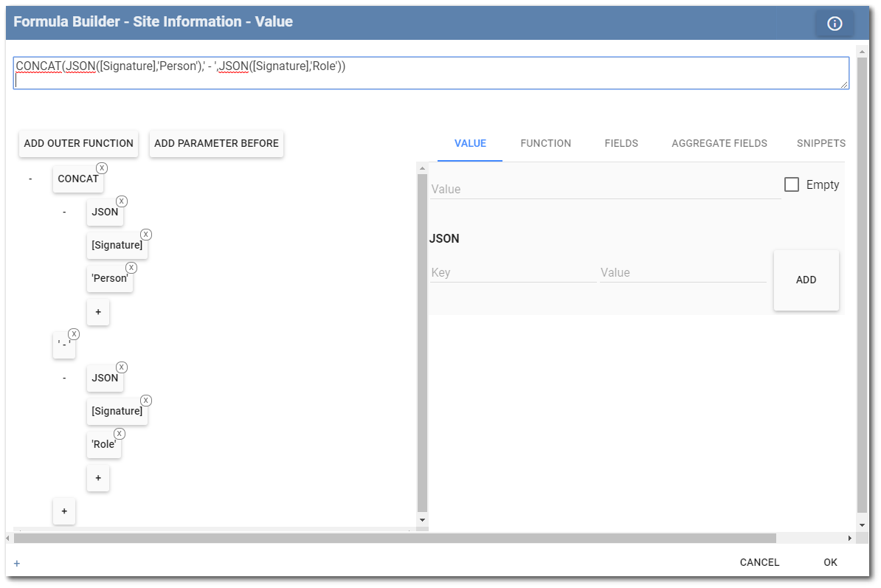Switch to the FUNCTION tab

545,143
